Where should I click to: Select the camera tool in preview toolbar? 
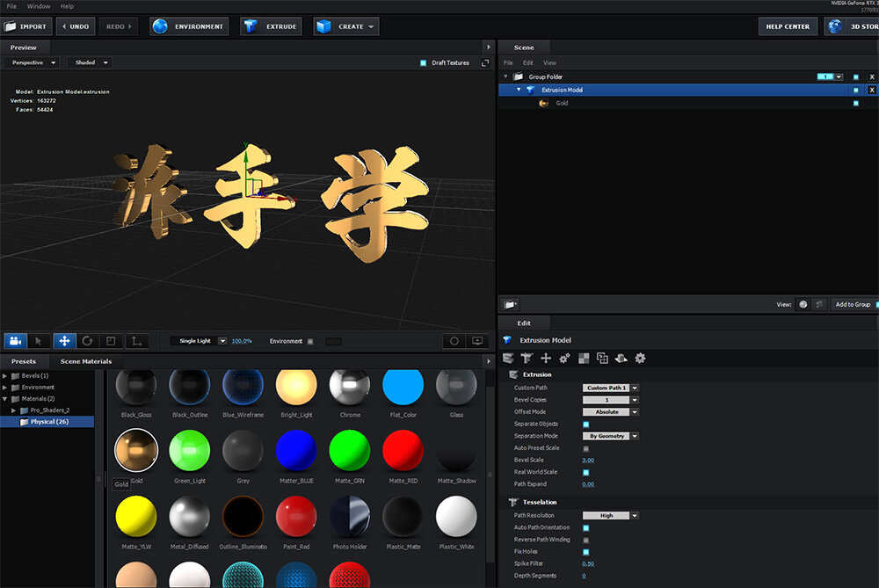15,341
